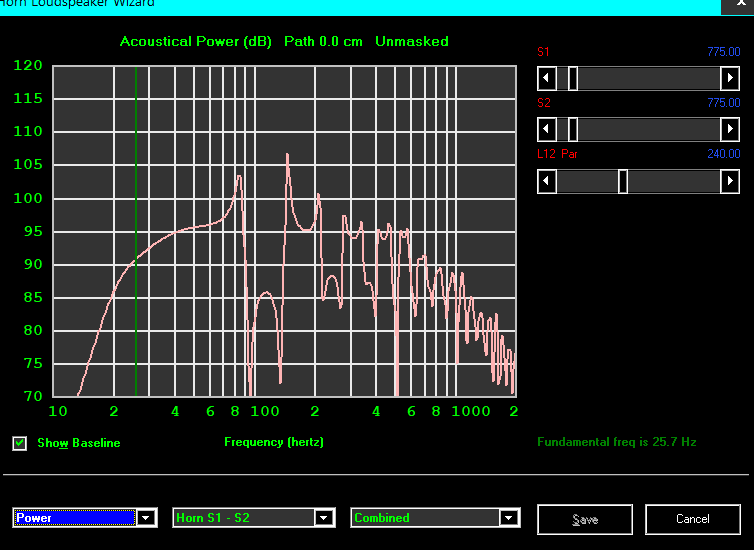Click the L12 Par value 240.00
Image resolution: width=754 pixels, height=550 pixels.
click(x=724, y=154)
